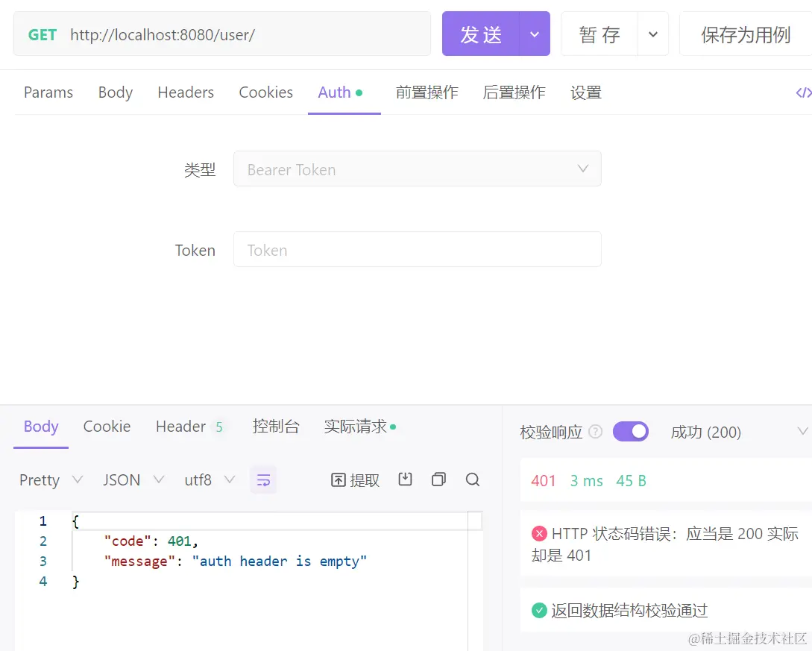Click the 保存为用例 button
Viewport: 812px width, 651px height.
click(745, 34)
